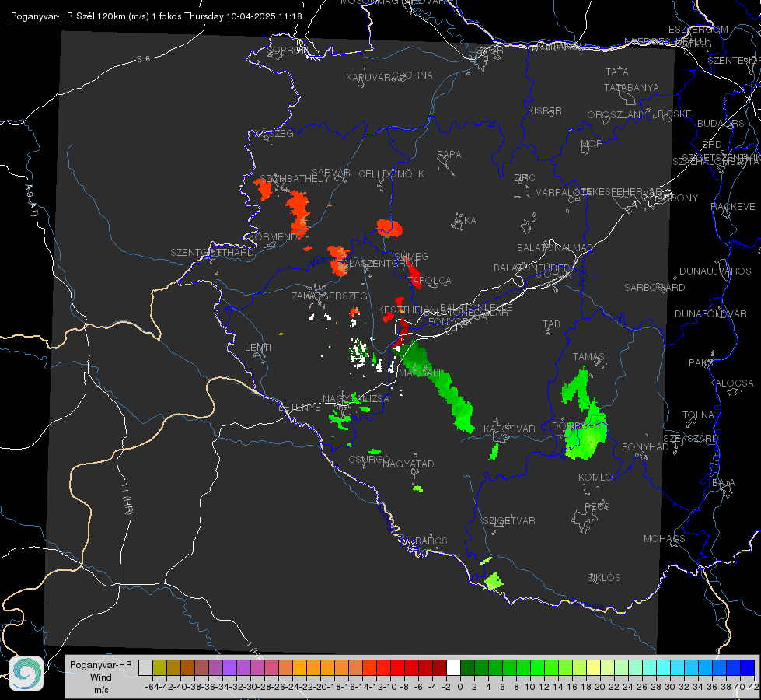Click the LENTI town label
This screenshot has width=761, height=700.
click(x=258, y=348)
